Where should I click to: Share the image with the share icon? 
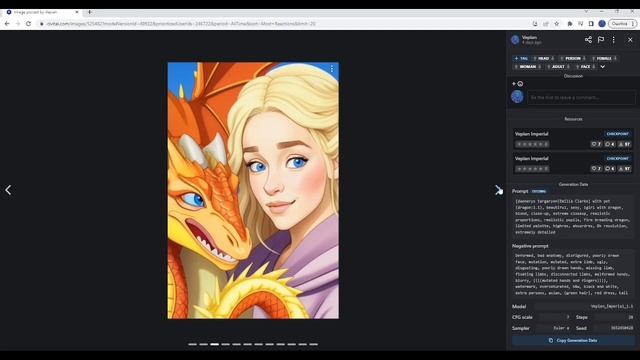coord(588,40)
